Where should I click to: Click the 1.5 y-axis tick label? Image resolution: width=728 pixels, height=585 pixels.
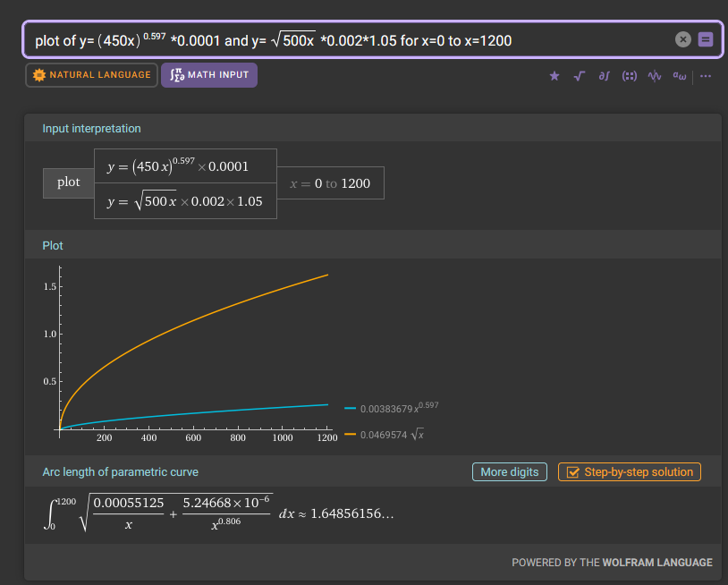click(50, 287)
